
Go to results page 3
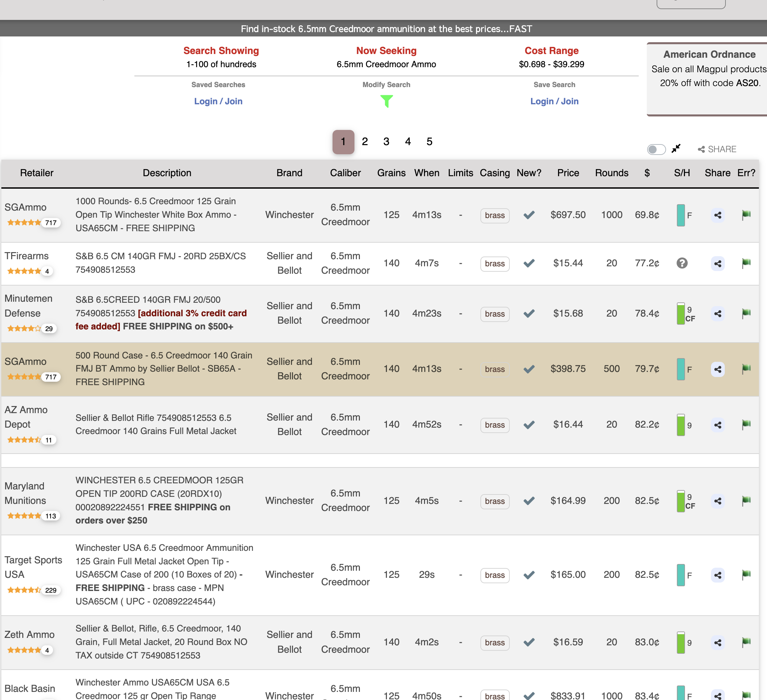386,141
